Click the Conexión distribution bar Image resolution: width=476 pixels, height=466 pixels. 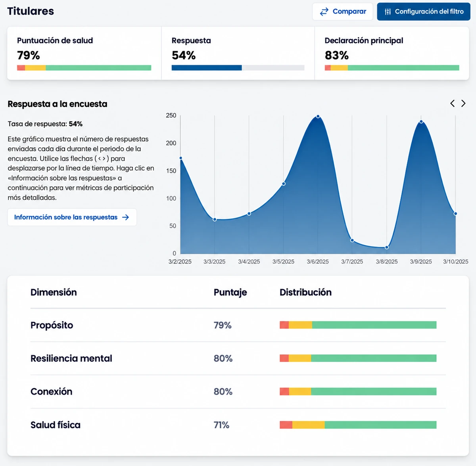click(358, 392)
